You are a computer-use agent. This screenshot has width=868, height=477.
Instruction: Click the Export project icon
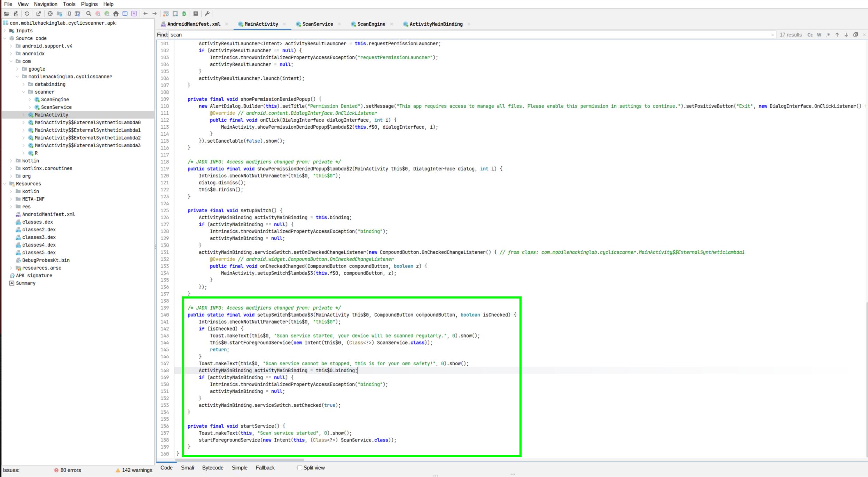[39, 14]
